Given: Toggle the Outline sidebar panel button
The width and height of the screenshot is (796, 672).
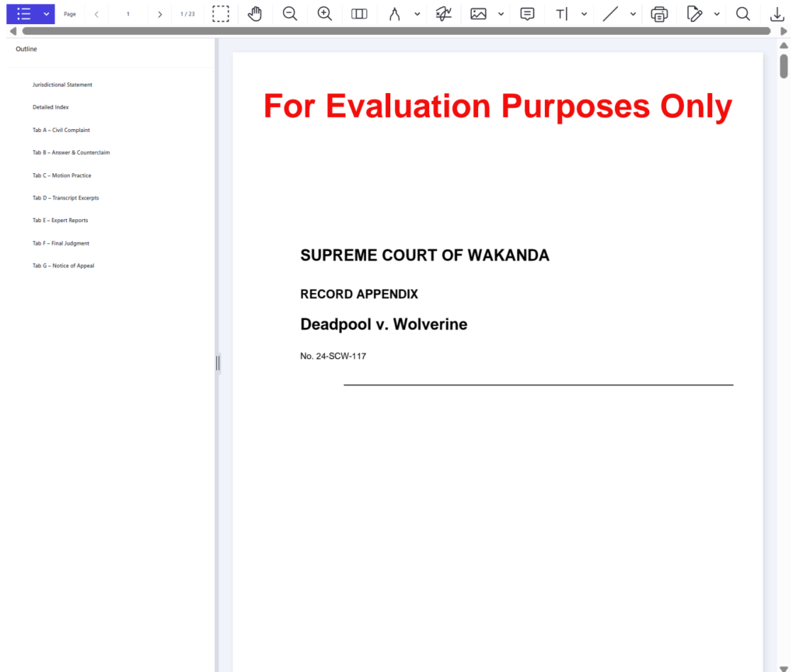Looking at the screenshot, I should pyautogui.click(x=23, y=14).
